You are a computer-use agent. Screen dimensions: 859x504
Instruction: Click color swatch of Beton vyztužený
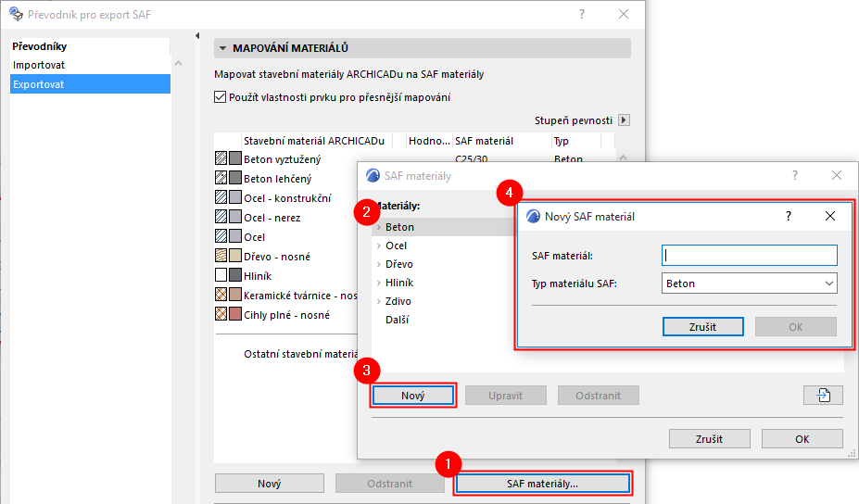[x=235, y=158]
